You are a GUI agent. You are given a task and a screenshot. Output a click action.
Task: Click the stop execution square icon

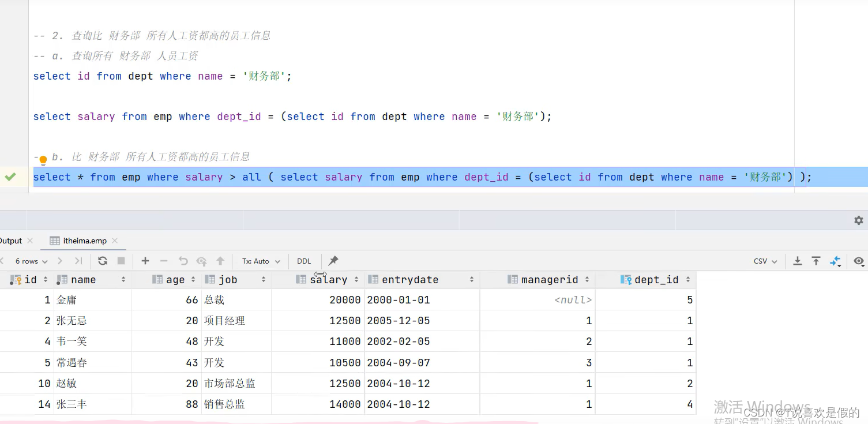[x=121, y=261]
